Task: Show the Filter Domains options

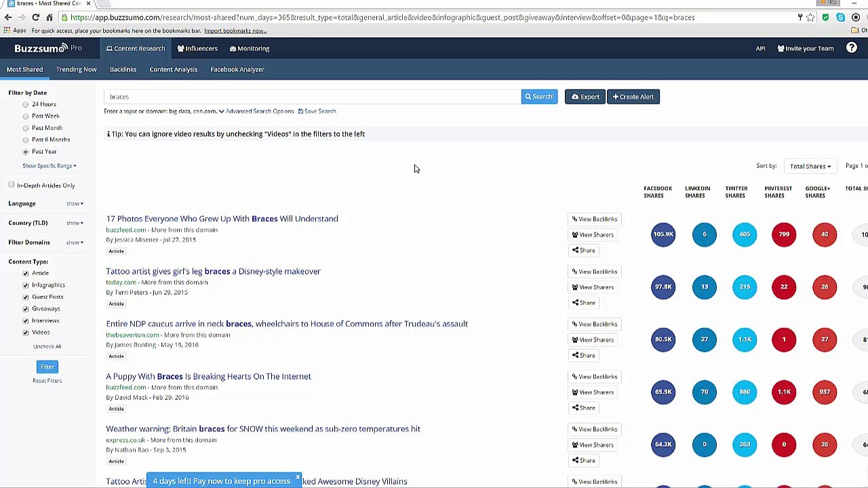Action: coord(75,243)
